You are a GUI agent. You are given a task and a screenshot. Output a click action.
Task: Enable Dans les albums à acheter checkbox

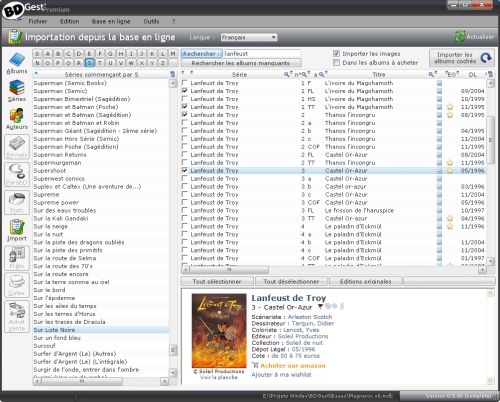[336, 63]
